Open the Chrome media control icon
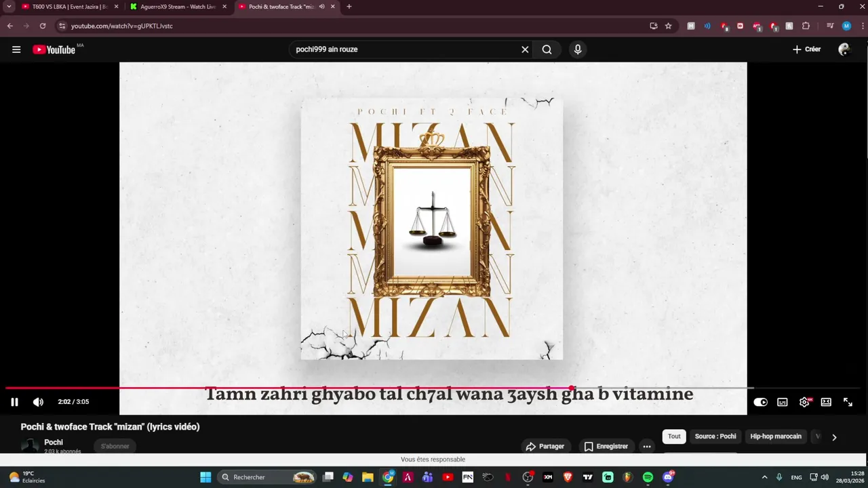Screen dimensions: 868x488 830,26
